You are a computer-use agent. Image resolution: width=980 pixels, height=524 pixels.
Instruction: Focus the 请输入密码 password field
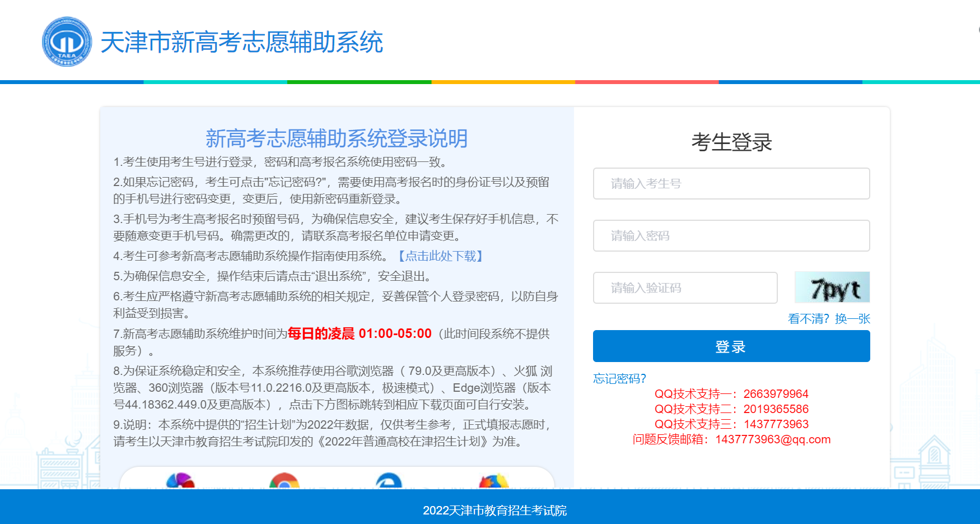(731, 236)
